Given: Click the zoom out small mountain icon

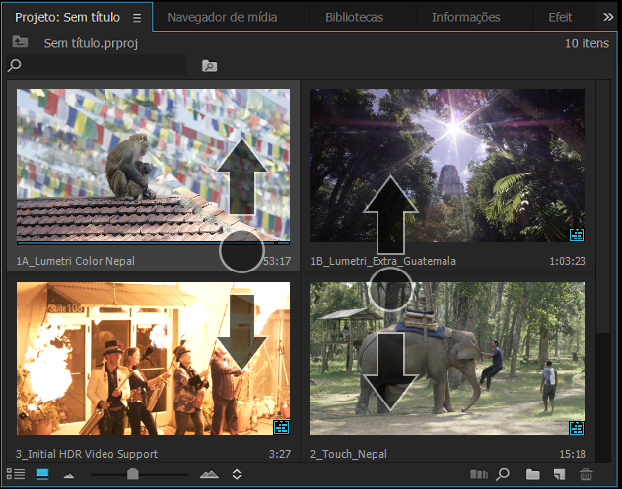Looking at the screenshot, I should [x=69, y=476].
